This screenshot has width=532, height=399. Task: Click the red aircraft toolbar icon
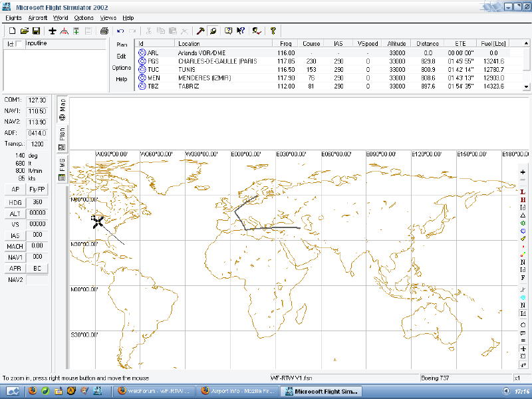[64, 31]
